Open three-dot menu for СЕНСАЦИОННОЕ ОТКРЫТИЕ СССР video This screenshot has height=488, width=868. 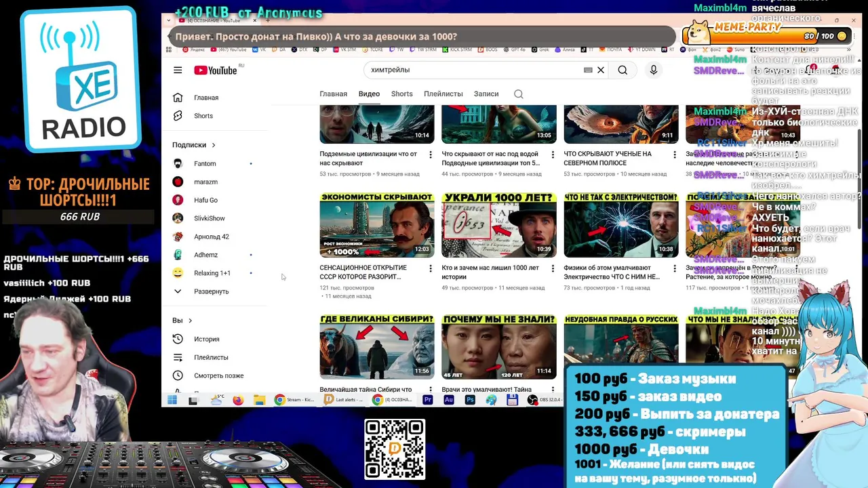coord(430,269)
